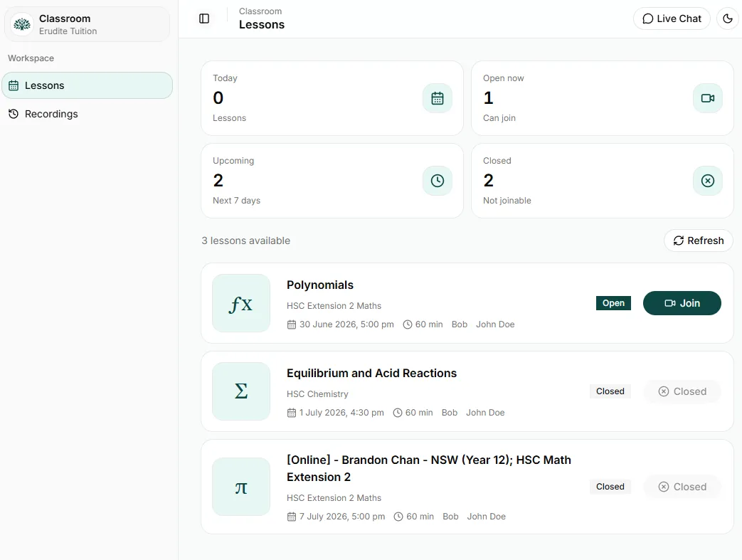Click the calendar icon beside 30 June 2026
Screen dimensions: 742x560
click(x=292, y=324)
